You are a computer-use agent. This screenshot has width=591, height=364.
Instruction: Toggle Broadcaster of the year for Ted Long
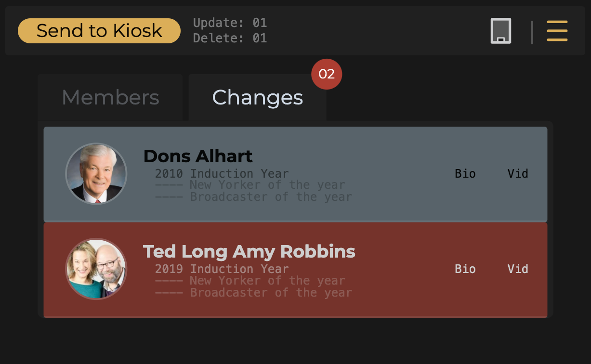[253, 292]
